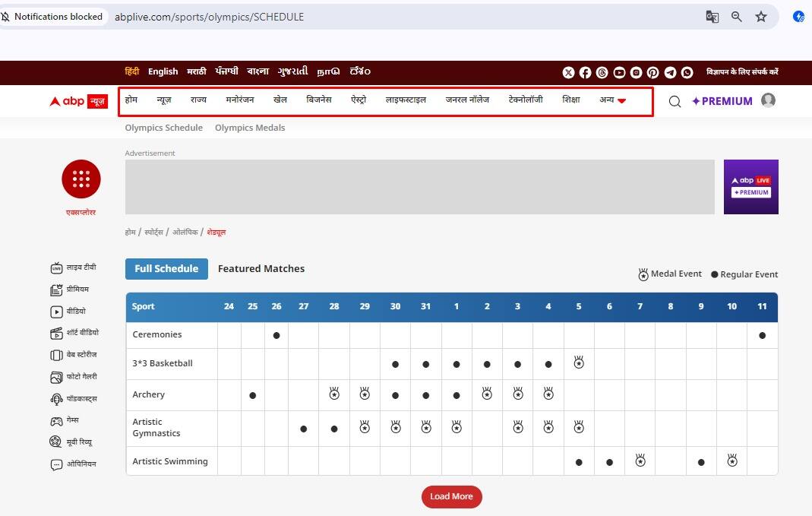Open the X (Twitter) social icon
This screenshot has width=812, height=516.
[568, 72]
